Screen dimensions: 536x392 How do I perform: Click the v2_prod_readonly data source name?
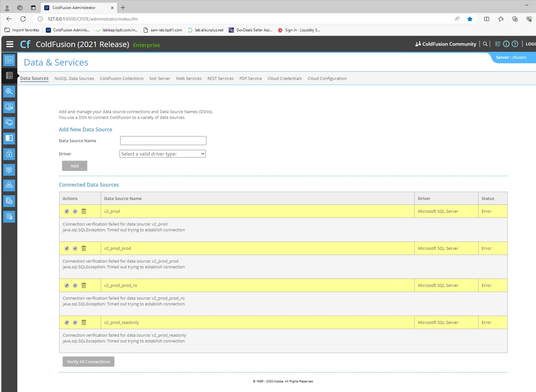pos(121,322)
